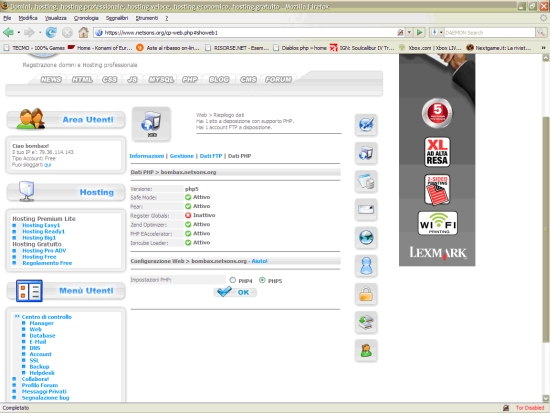Open the globe DNS icon in the right sidebar
This screenshot has height=413, width=550.
pos(366,238)
